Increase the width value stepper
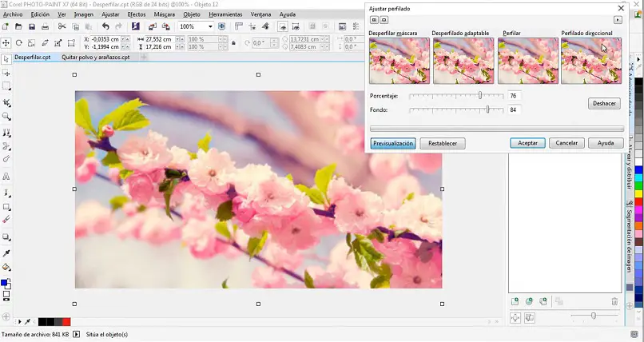The image size is (644, 342). pos(181,38)
